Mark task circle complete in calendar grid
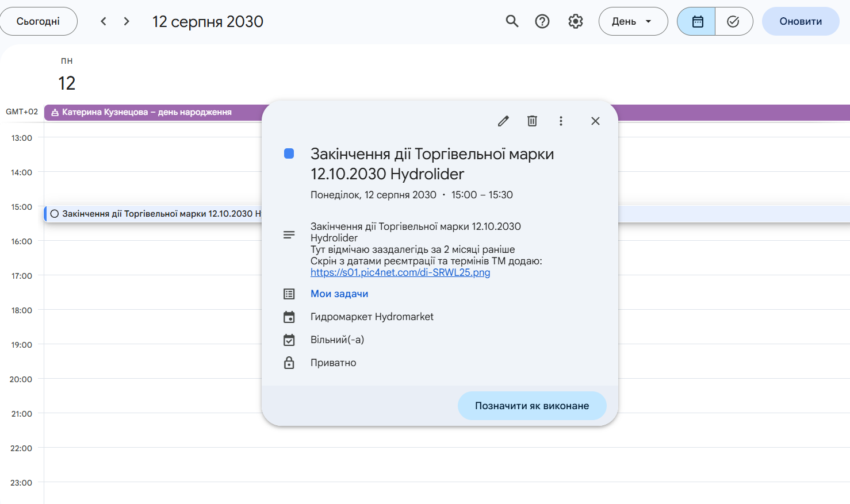This screenshot has width=850, height=504. coord(55,214)
